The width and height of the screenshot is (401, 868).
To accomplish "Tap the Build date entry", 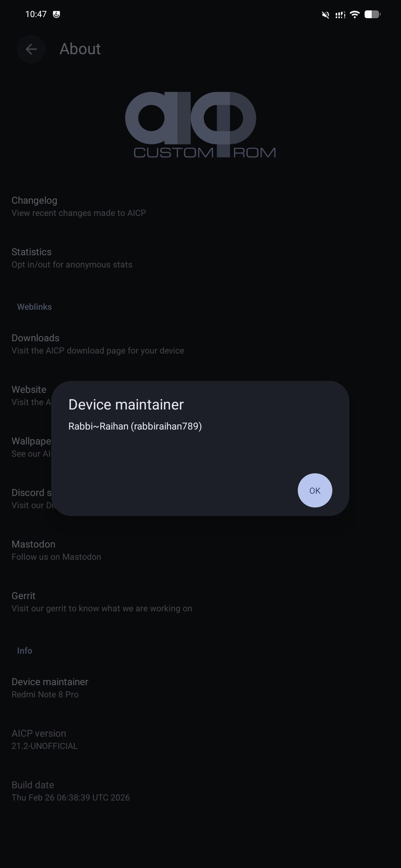I will [x=200, y=791].
